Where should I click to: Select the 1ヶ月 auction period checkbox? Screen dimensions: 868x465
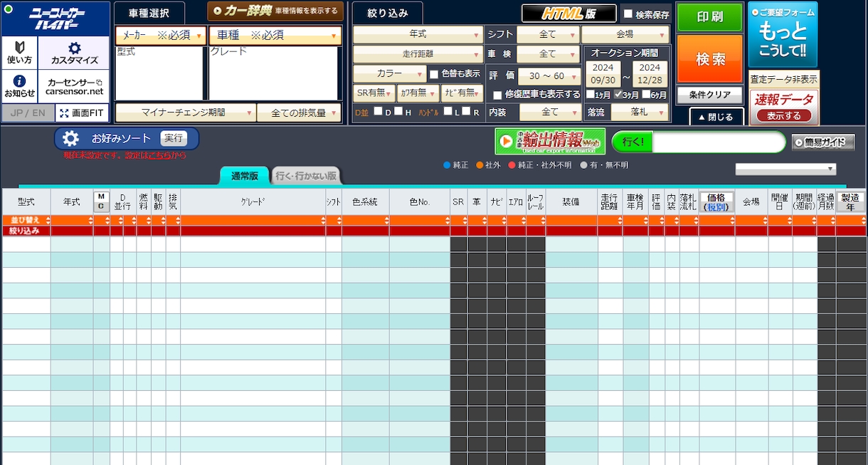(590, 95)
